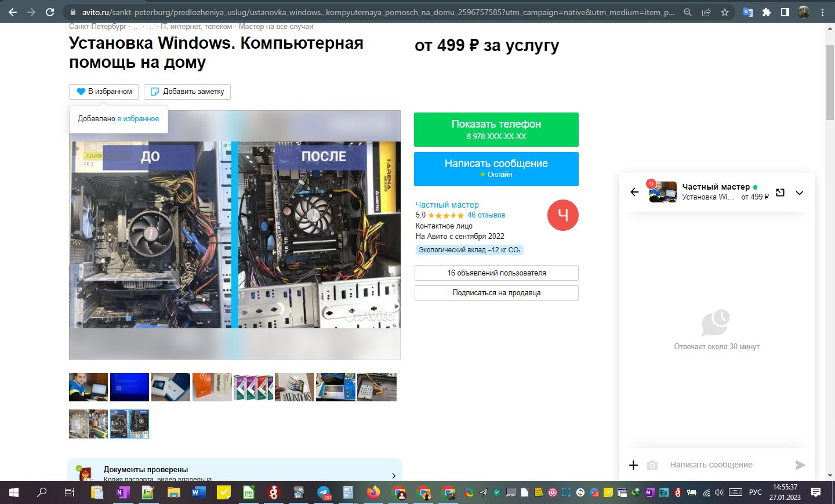Click the send message arrow icon
835x504 pixels.
pyautogui.click(x=800, y=465)
